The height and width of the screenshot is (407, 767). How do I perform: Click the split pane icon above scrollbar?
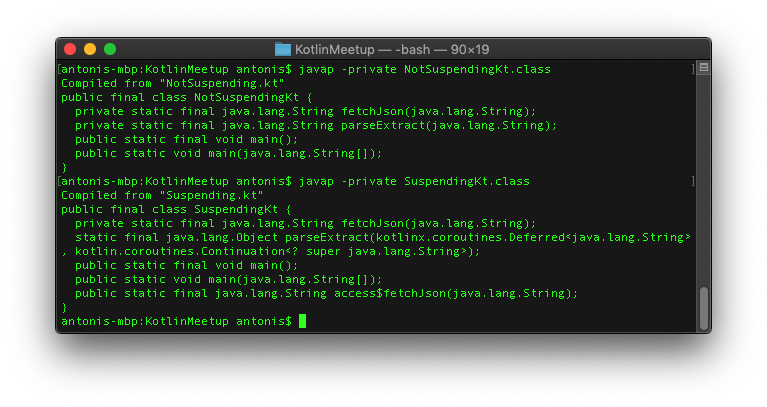click(703, 68)
